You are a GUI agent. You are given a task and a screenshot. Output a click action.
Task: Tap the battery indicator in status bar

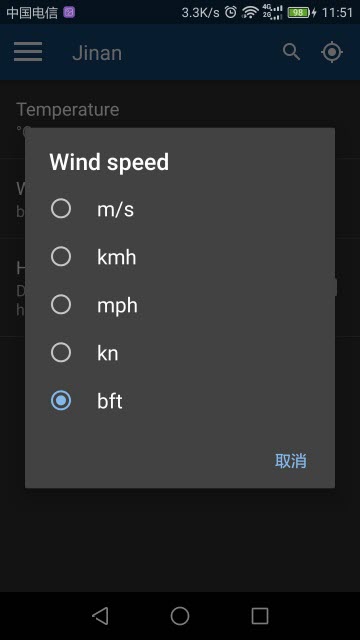(x=299, y=12)
